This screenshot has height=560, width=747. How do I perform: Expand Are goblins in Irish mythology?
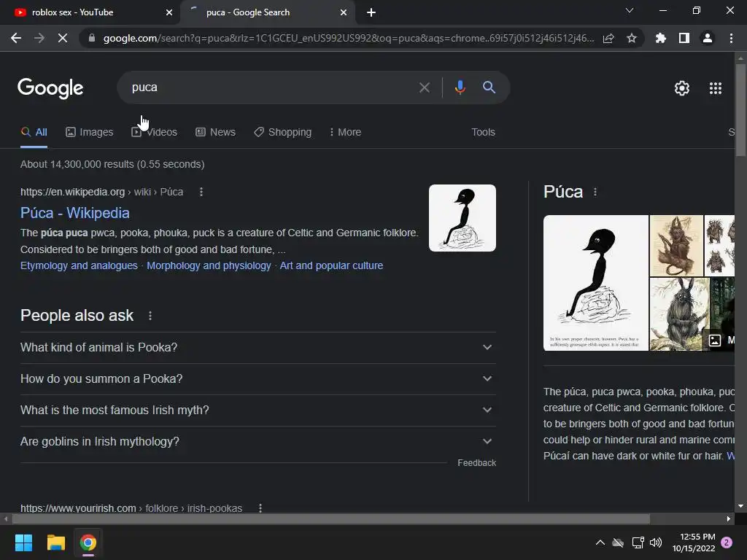click(258, 442)
